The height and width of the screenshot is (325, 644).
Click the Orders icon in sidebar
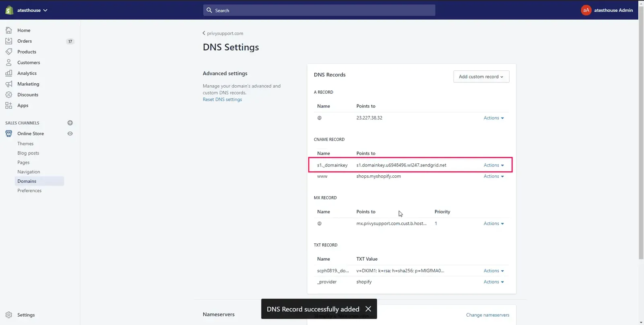tap(9, 41)
